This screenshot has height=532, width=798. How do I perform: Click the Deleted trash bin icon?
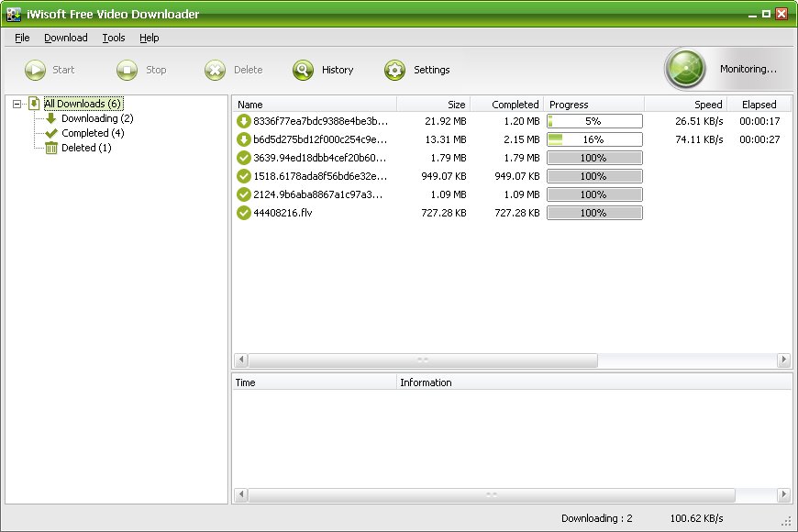pos(50,149)
